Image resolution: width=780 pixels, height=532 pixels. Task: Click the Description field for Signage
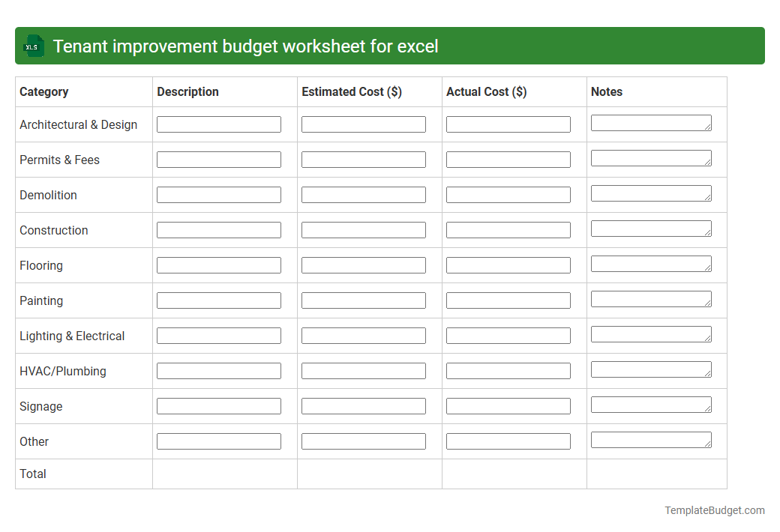click(x=218, y=405)
